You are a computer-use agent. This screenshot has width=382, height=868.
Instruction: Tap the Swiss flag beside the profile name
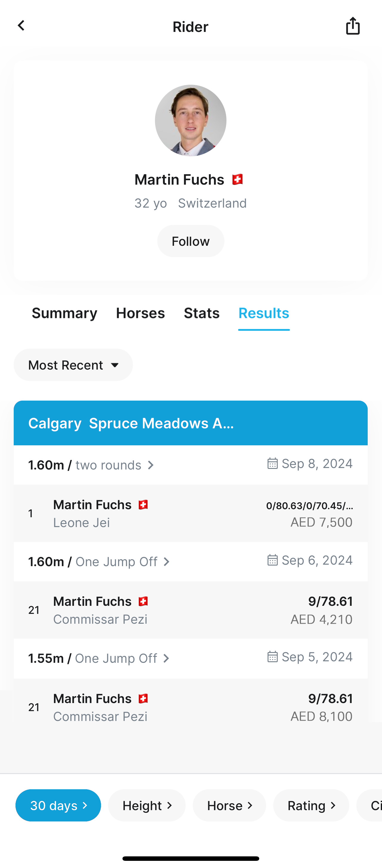(x=237, y=179)
